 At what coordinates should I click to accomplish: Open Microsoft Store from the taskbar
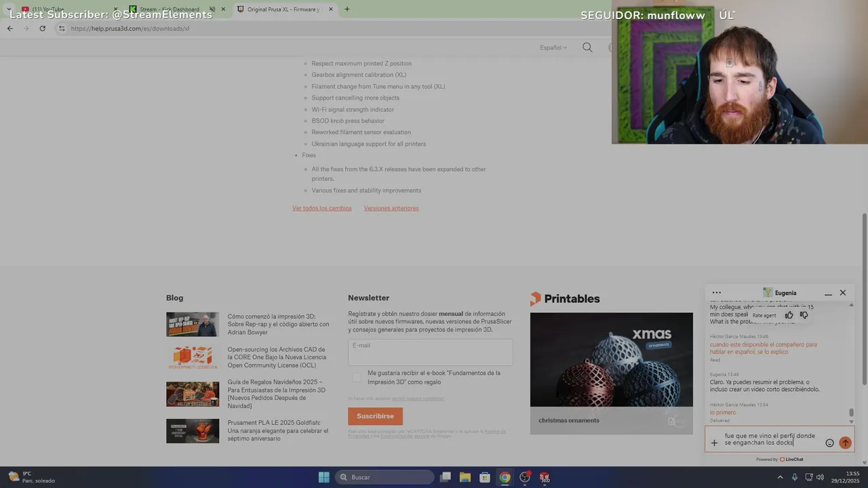[485, 477]
